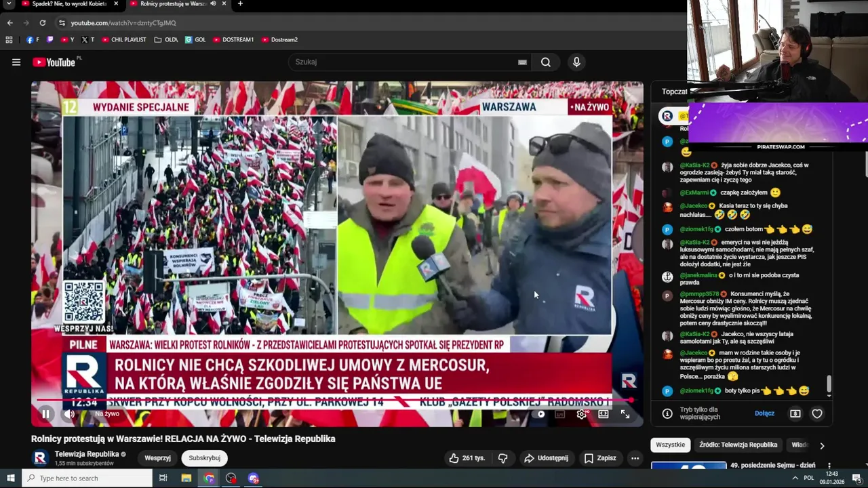This screenshot has width=868, height=488.
Task: Enter fullscreen video mode
Action: (625, 414)
